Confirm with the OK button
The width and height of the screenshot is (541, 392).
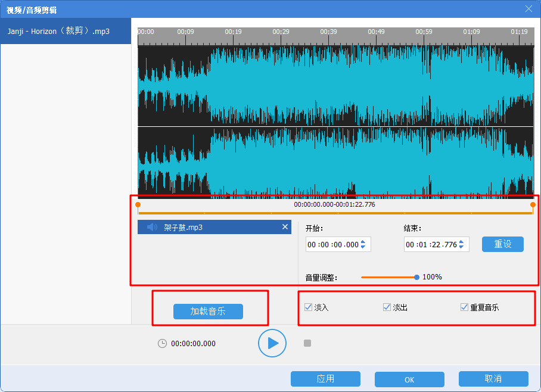(409, 379)
